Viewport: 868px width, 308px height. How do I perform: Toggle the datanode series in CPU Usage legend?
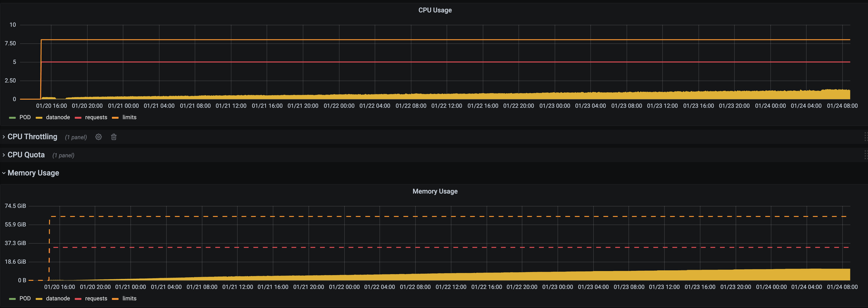(58, 117)
